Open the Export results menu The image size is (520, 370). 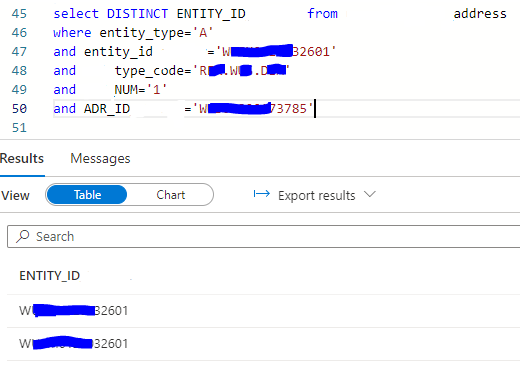click(316, 195)
